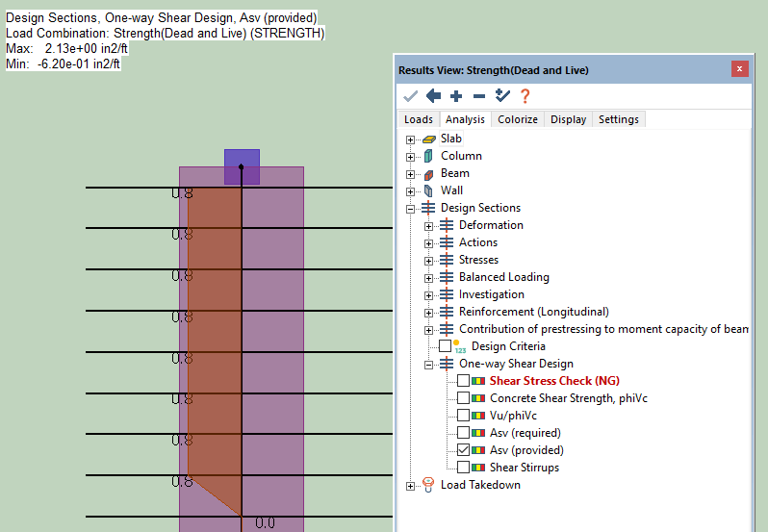Click the Balanced Loading tree label
The image size is (768, 532).
[503, 277]
